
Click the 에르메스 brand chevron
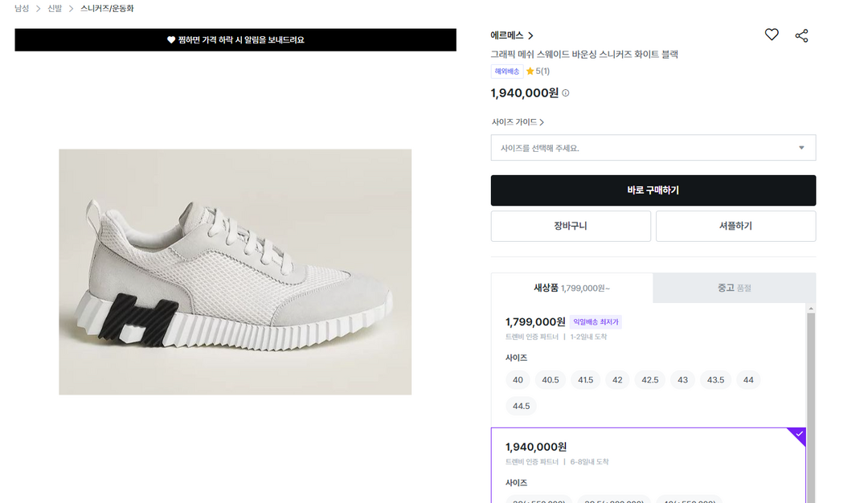point(531,35)
